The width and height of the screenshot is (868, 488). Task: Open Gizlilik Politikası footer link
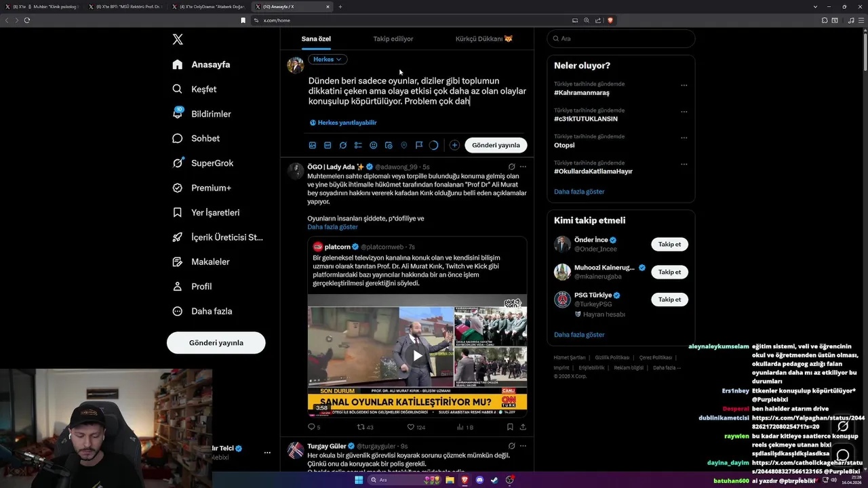[x=612, y=357]
